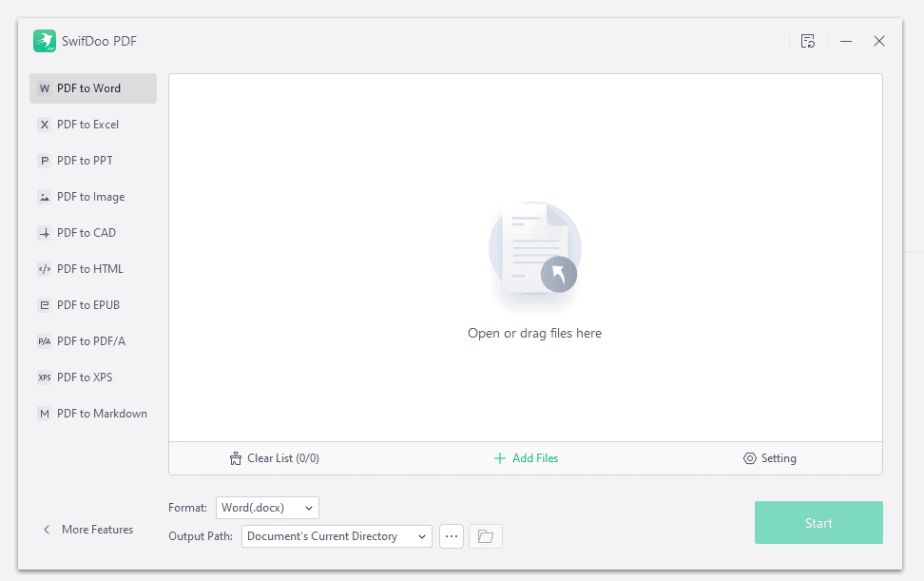This screenshot has width=924, height=581.
Task: Click Add Files to import PDFs
Action: click(x=526, y=457)
